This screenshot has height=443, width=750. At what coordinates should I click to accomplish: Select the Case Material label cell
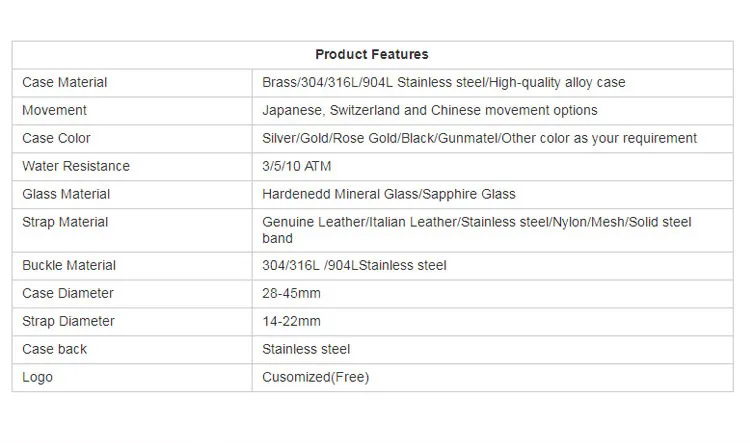click(65, 82)
